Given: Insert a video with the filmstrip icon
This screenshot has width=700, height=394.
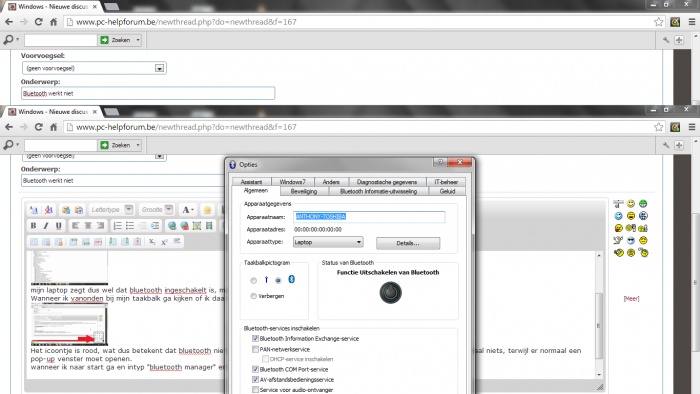Looking at the screenshot, I should click(209, 226).
